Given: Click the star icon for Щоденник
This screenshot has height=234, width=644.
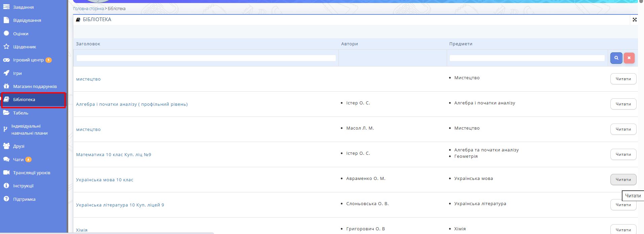Looking at the screenshot, I should 6,47.
